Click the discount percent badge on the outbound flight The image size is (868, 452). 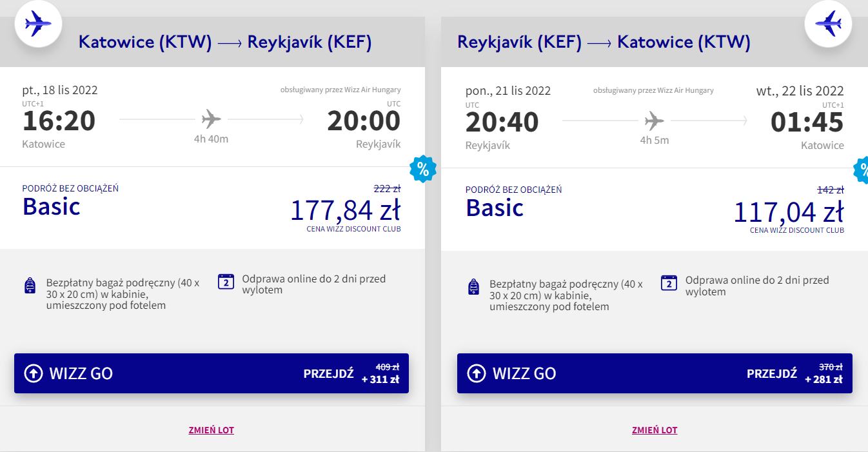coord(423,170)
